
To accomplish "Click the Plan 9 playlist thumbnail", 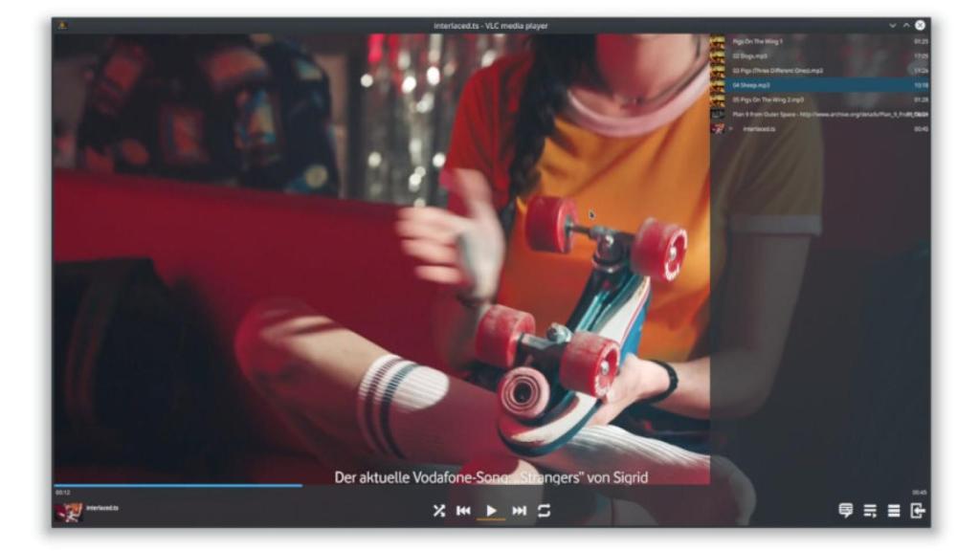I will pos(717,114).
